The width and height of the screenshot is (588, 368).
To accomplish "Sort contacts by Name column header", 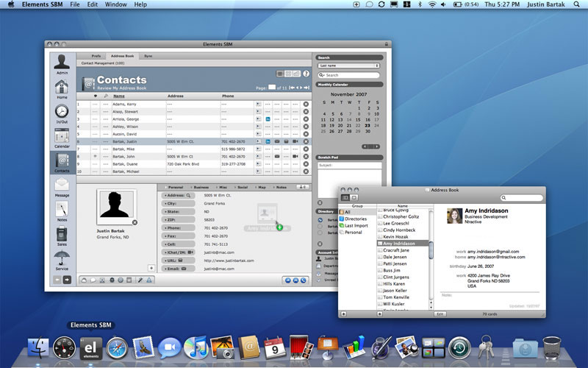I will tap(118, 96).
